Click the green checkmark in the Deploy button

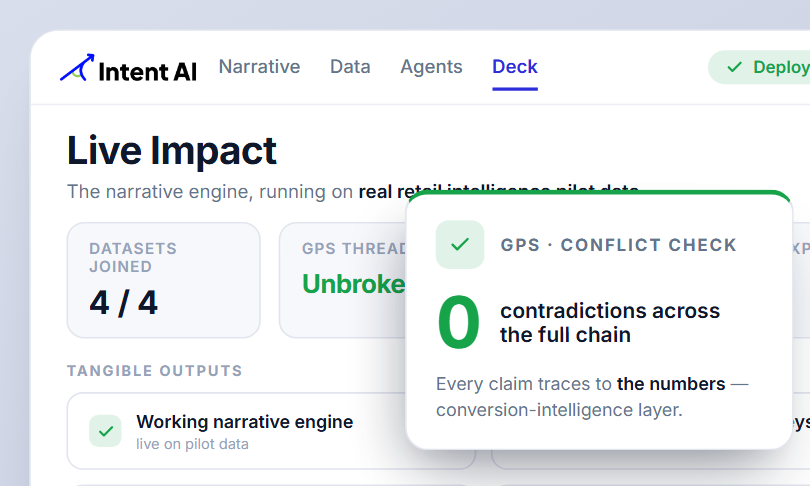click(x=734, y=67)
